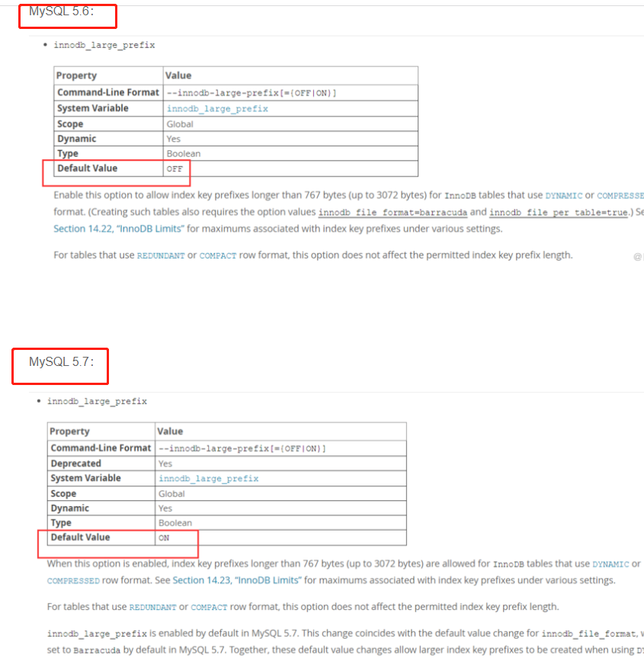
Task: Click innodb_file_format=barracuda underlined text
Action: click(392, 213)
